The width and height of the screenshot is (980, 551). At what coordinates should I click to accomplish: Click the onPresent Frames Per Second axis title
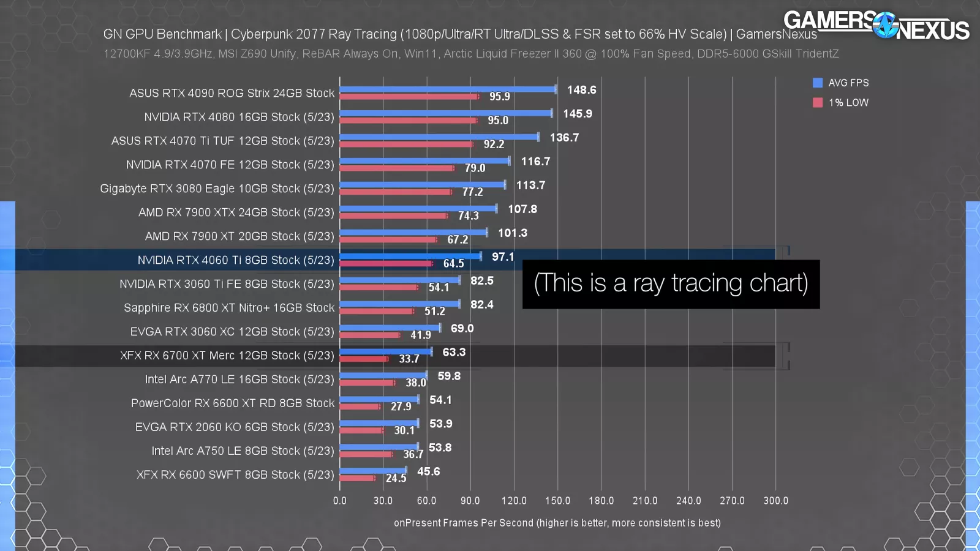(x=557, y=523)
